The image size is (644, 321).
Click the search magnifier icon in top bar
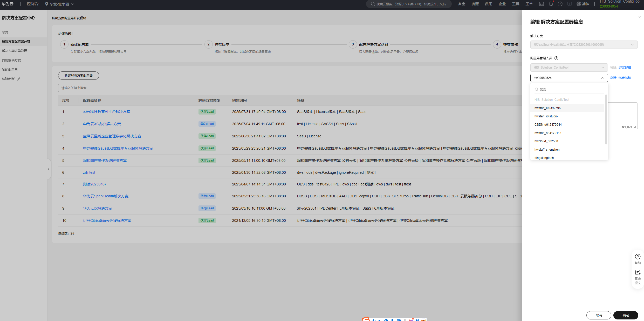tap(373, 4)
